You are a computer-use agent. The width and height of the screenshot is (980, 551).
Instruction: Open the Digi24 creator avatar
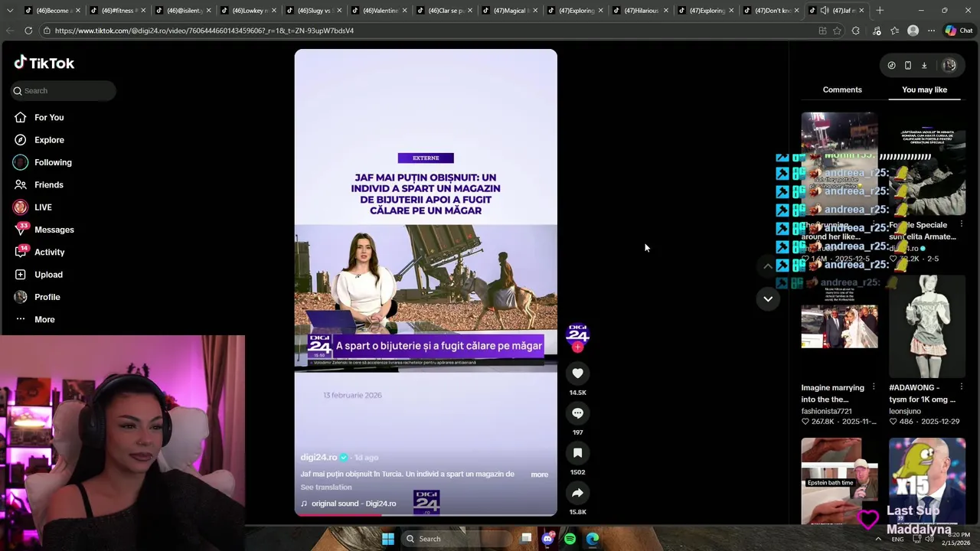tap(577, 333)
